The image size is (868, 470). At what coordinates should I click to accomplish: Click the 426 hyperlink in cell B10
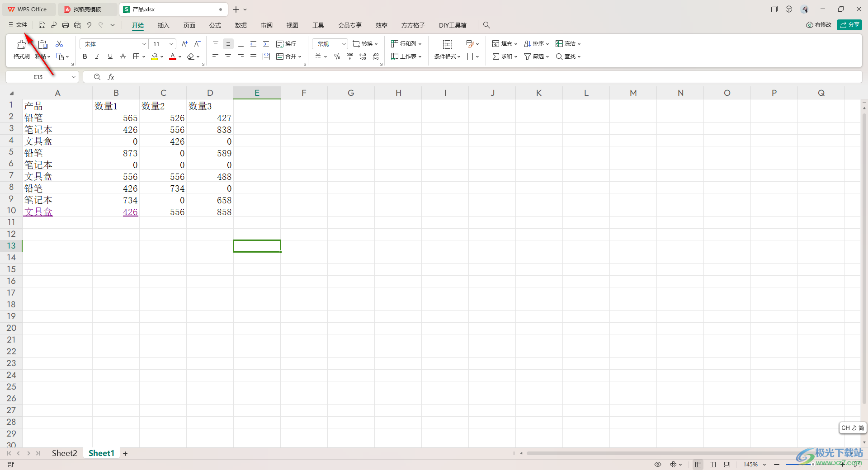[130, 212]
